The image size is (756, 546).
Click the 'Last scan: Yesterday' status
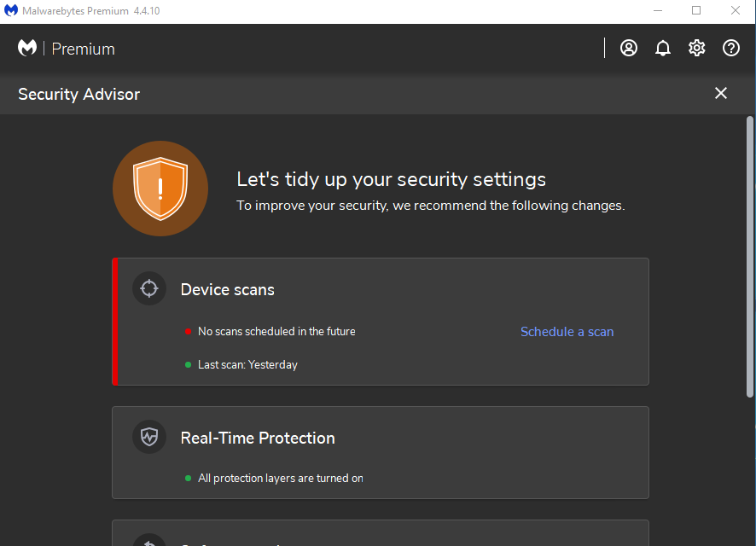[247, 365]
